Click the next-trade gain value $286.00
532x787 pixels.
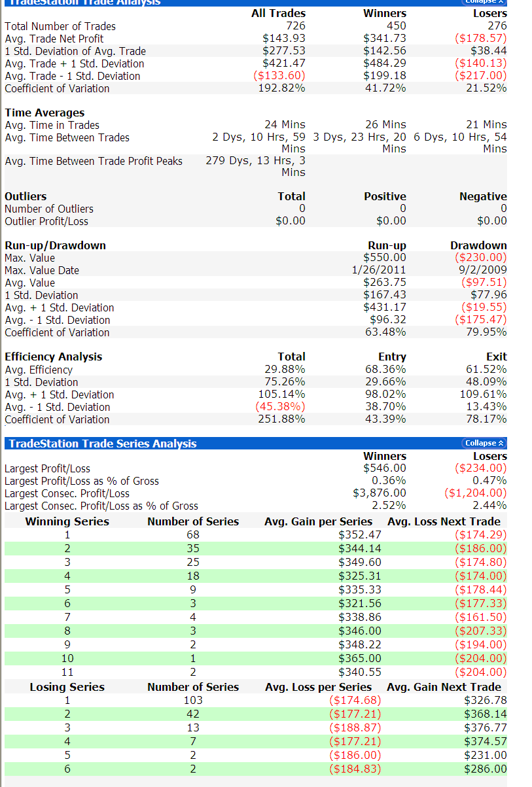coord(486,769)
